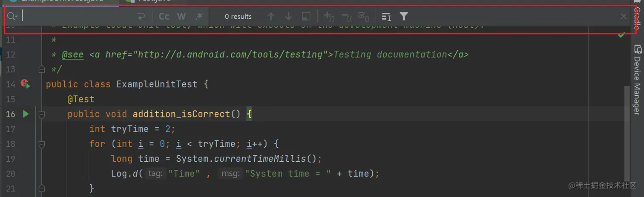This screenshot has width=644, height=197.
Task: Click line number 12 in gutter
Action: point(11,54)
